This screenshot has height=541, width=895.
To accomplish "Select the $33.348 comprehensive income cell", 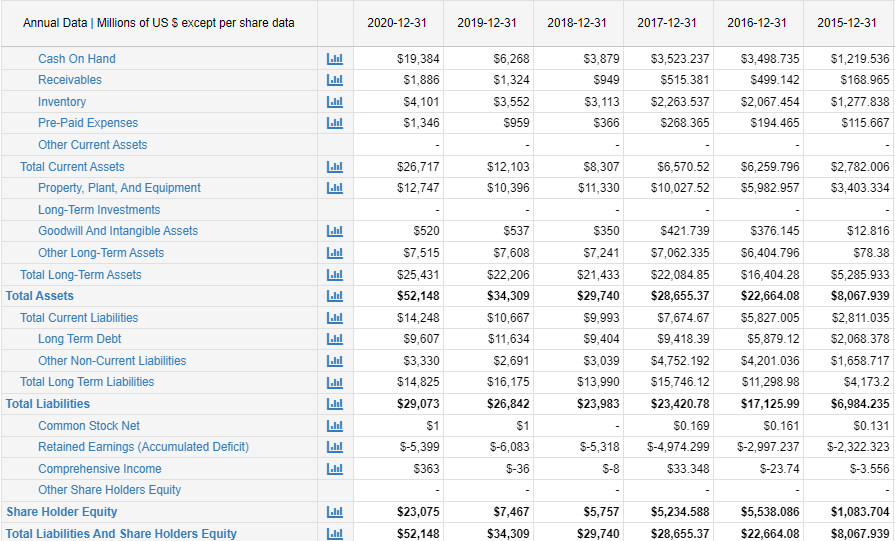I will coord(668,469).
